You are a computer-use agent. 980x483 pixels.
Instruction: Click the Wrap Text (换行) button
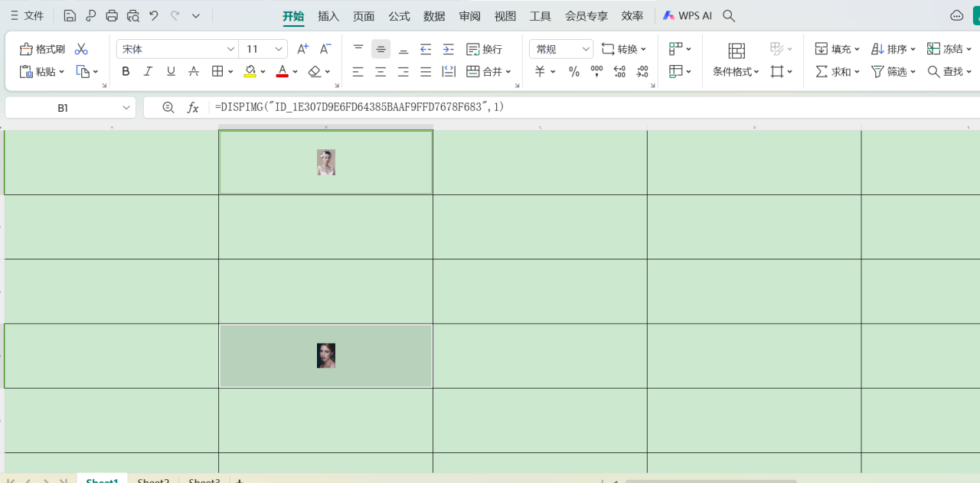484,49
